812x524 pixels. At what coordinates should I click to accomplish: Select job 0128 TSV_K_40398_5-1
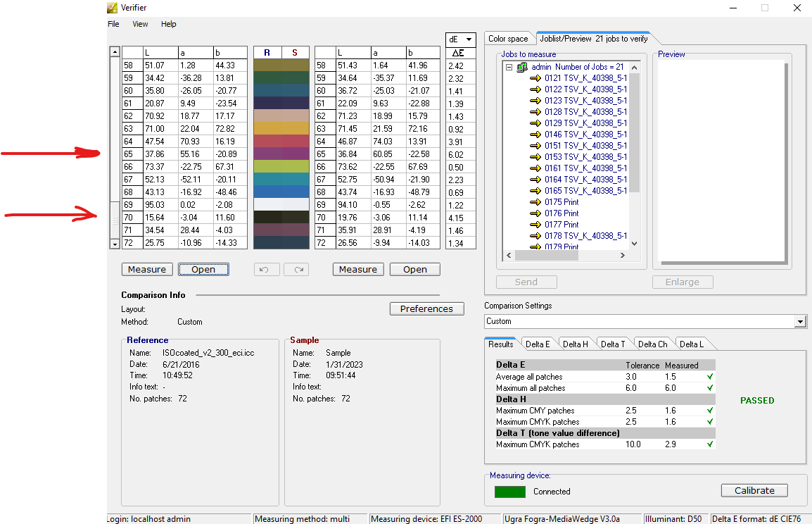point(585,112)
